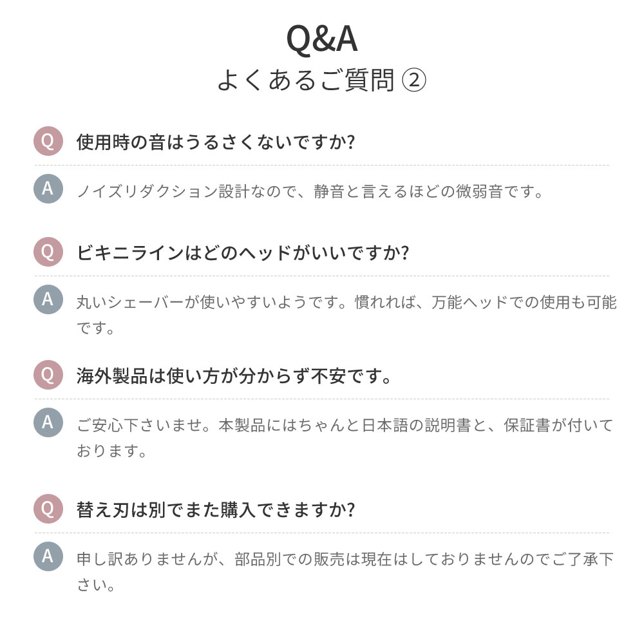Click the Q icon beside the bikini line question

pyautogui.click(x=48, y=252)
